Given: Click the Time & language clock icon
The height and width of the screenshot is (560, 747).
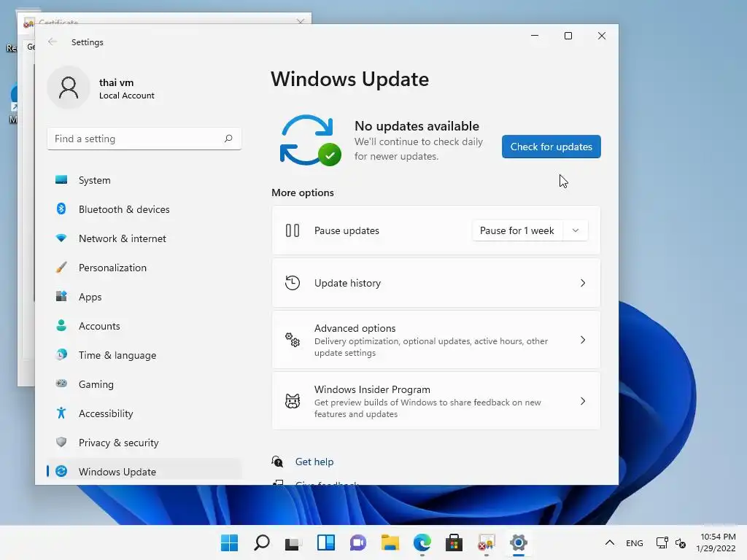Looking at the screenshot, I should click(x=61, y=355).
